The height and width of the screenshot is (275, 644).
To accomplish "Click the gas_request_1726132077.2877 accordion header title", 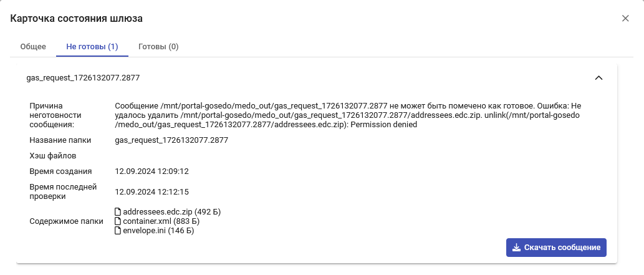I will (x=83, y=77).
